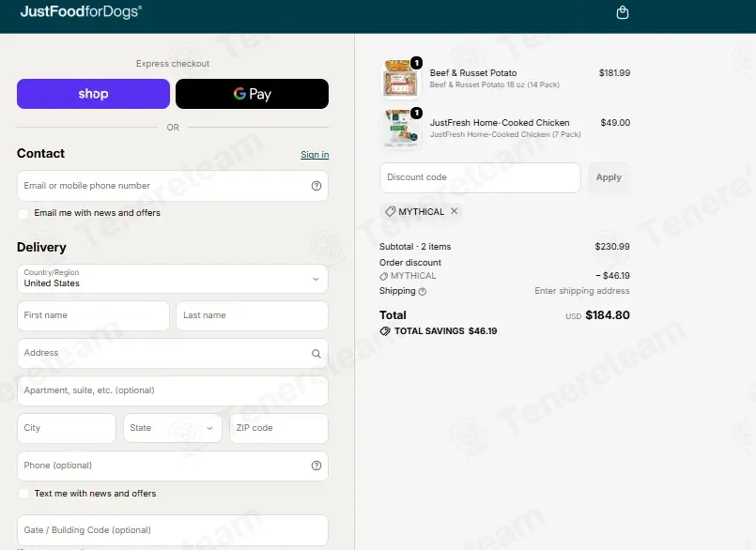Screen dimensions: 756x550
Task: Remove the MYTHICAL discount code tag
Action: point(455,210)
